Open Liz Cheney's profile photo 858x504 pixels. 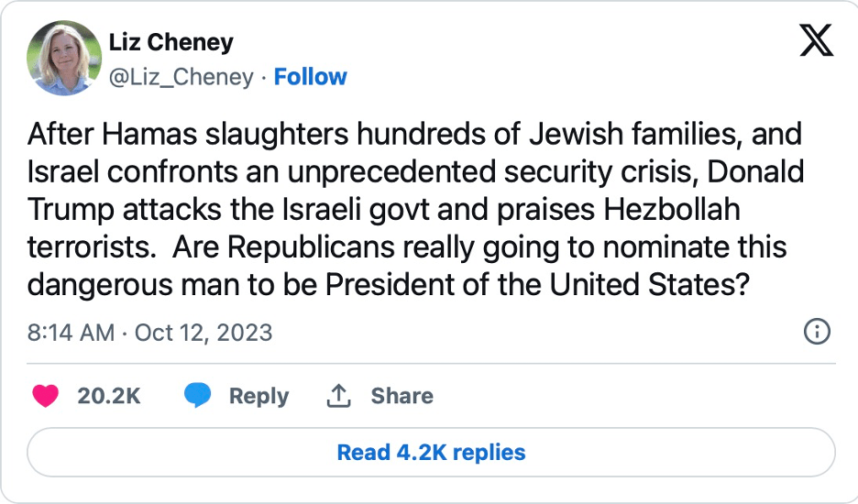[64, 59]
